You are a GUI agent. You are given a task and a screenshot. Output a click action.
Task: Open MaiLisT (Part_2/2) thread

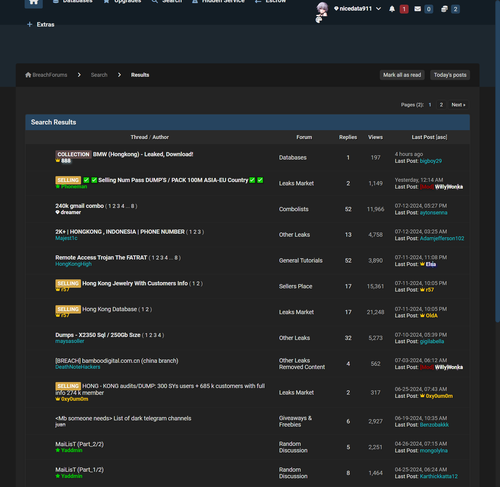[79, 444]
